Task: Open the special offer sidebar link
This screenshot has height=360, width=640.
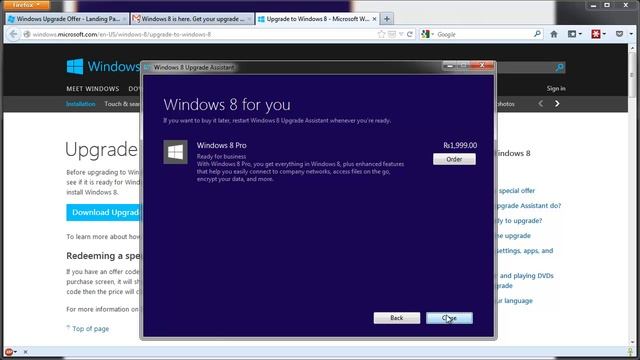Action: coord(516,191)
